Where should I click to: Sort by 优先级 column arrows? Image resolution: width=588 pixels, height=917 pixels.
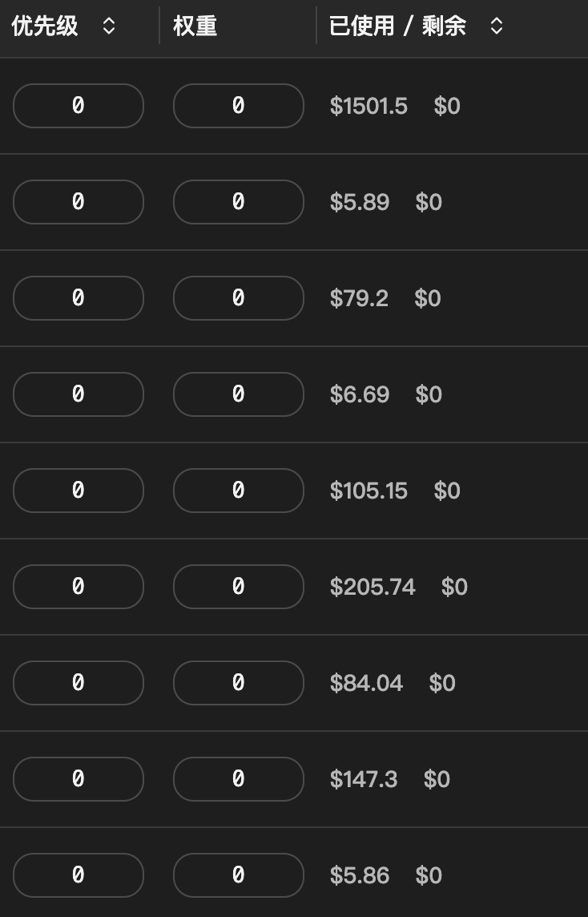pos(109,26)
